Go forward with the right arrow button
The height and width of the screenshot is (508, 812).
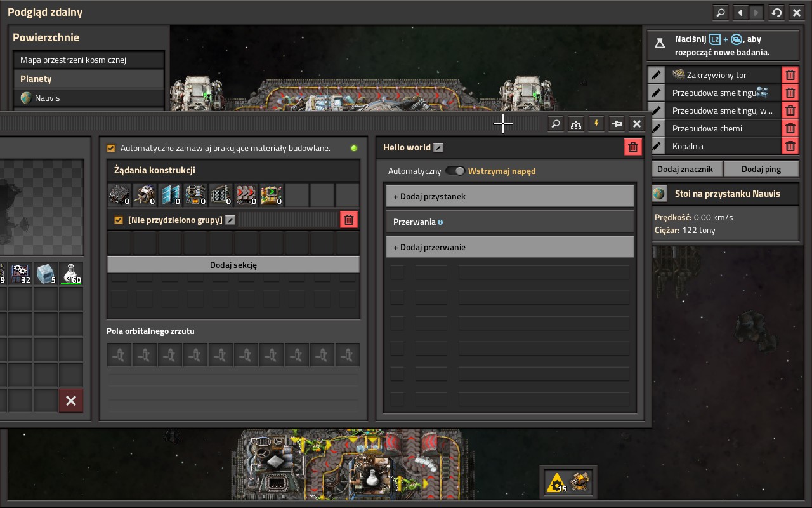tap(756, 12)
